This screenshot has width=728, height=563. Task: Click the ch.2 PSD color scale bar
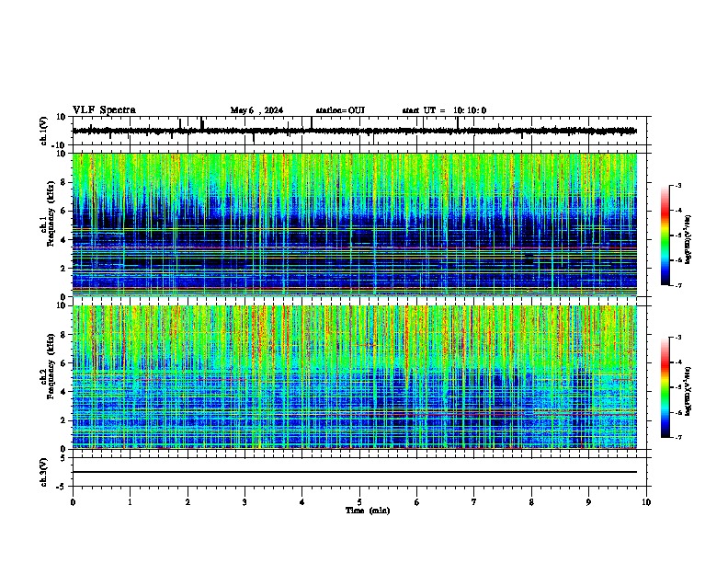[665, 387]
